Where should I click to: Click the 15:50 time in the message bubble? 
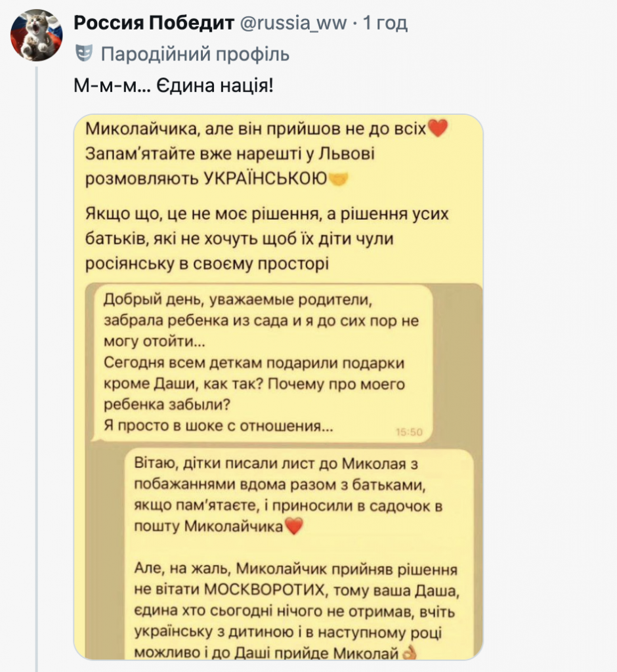(410, 432)
